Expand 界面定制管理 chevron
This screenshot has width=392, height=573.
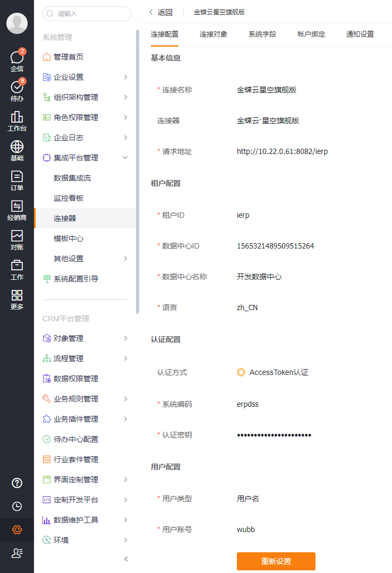pyautogui.click(x=125, y=480)
